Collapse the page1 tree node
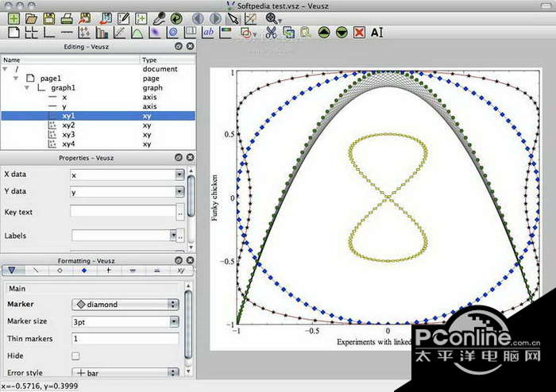Viewport: 556px width, 392px height. click(x=14, y=79)
